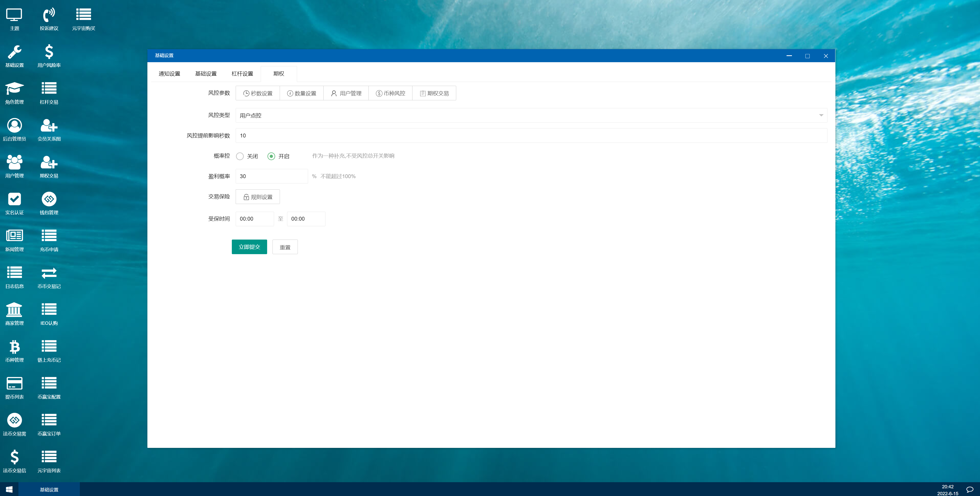Image resolution: width=980 pixels, height=496 pixels.
Task: Enable 概率控 开启 radio button
Action: (x=271, y=156)
